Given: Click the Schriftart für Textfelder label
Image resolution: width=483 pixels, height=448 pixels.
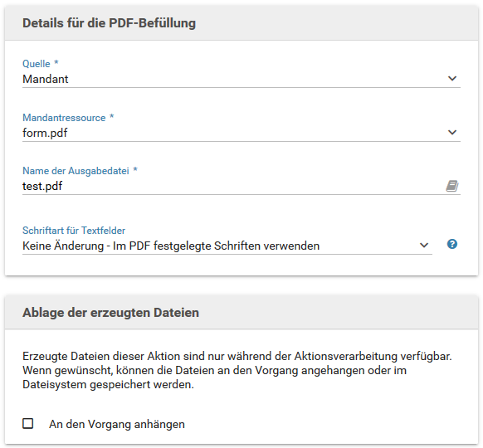Looking at the screenshot, I should click(x=74, y=231).
